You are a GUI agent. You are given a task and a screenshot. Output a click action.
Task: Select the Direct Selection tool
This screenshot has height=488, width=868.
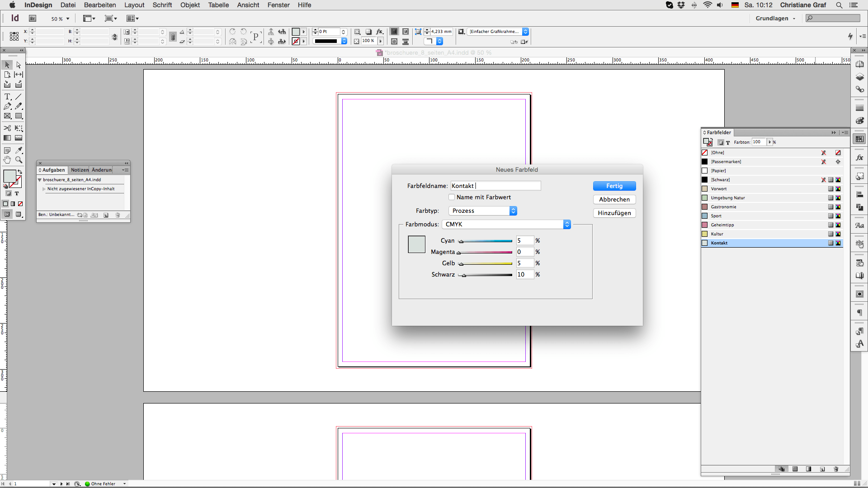pos(19,65)
